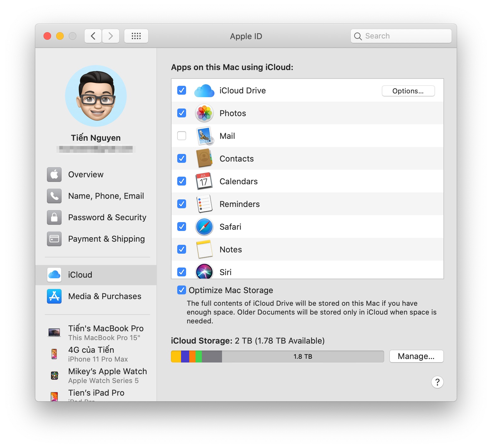Click the iCloud Storage 2 TB text
This screenshot has width=492, height=448.
point(248,341)
